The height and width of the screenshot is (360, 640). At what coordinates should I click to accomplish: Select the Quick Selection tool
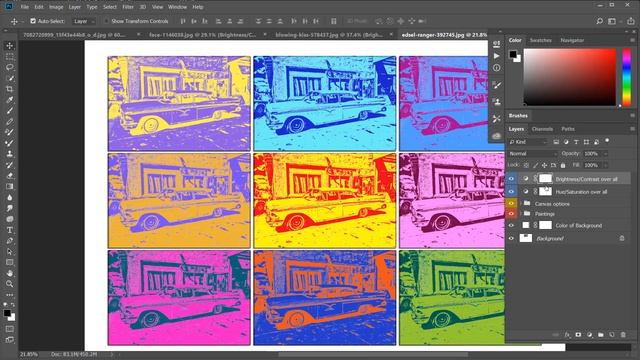click(x=10, y=78)
